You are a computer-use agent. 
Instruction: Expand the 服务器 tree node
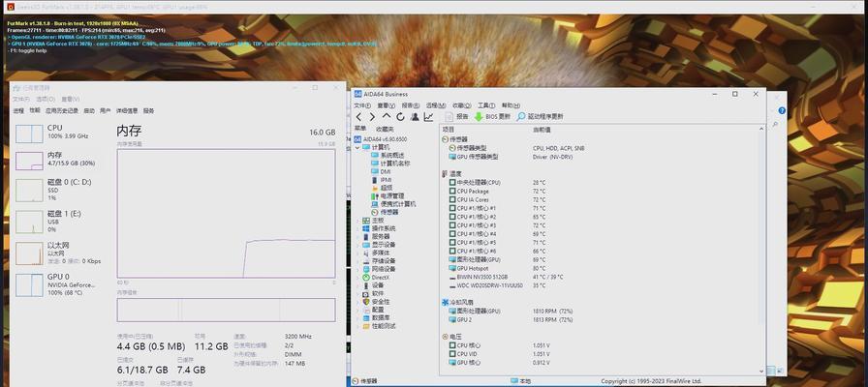pos(357,237)
